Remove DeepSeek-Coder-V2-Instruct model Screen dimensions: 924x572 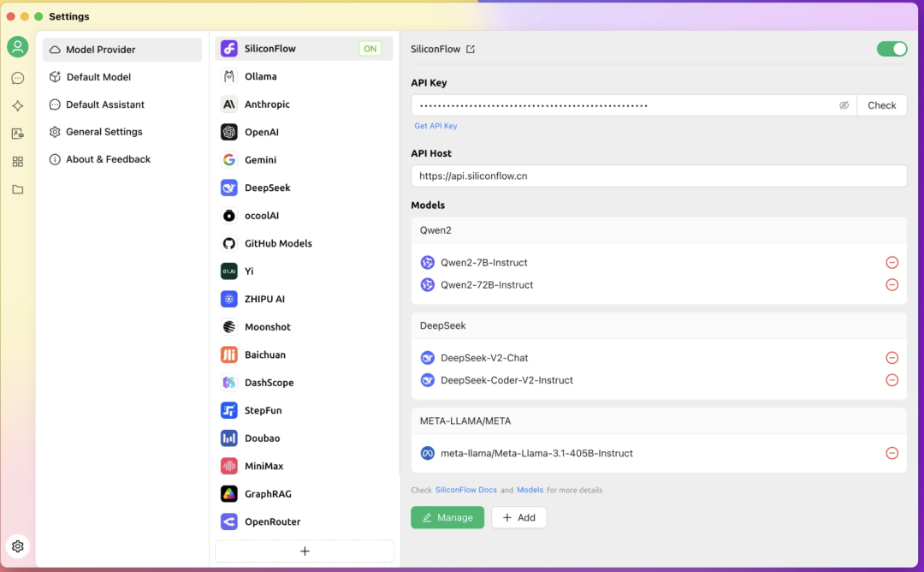[x=892, y=380]
